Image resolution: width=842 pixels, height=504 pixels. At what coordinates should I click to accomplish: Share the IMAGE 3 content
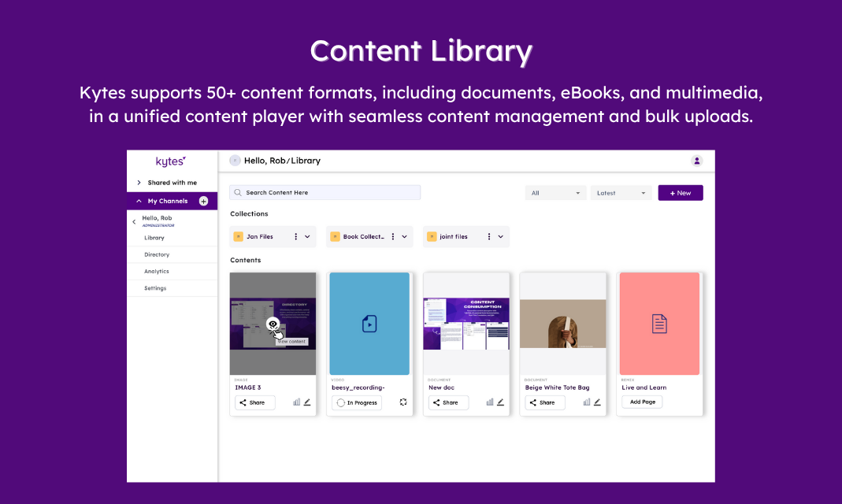tap(254, 402)
